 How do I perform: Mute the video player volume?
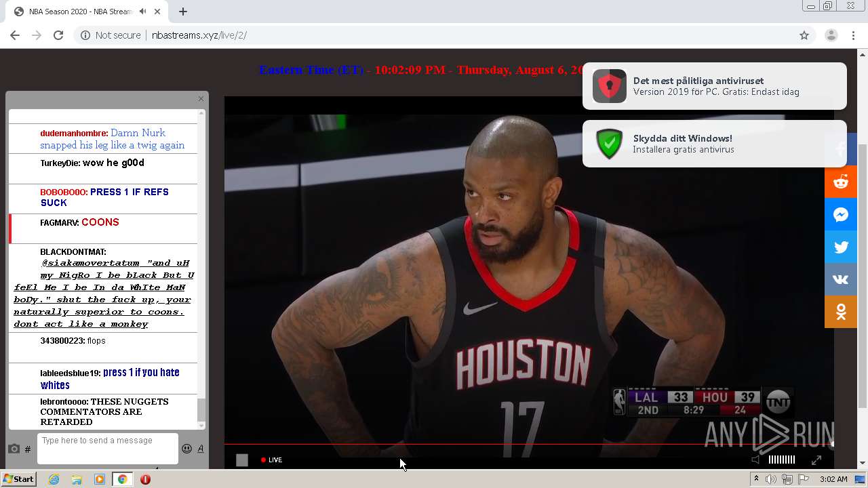click(755, 460)
